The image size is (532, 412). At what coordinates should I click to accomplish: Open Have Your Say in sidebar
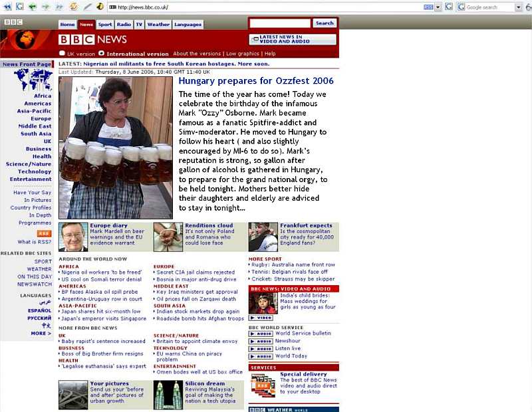[x=32, y=193]
